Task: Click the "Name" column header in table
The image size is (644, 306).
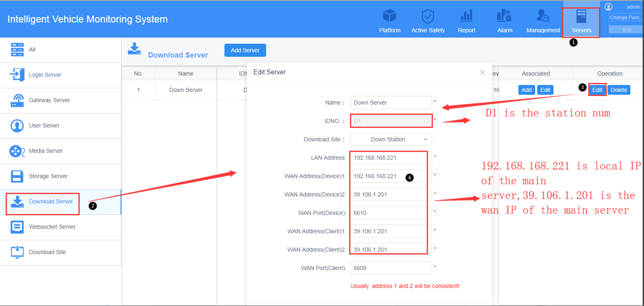Action: (186, 73)
